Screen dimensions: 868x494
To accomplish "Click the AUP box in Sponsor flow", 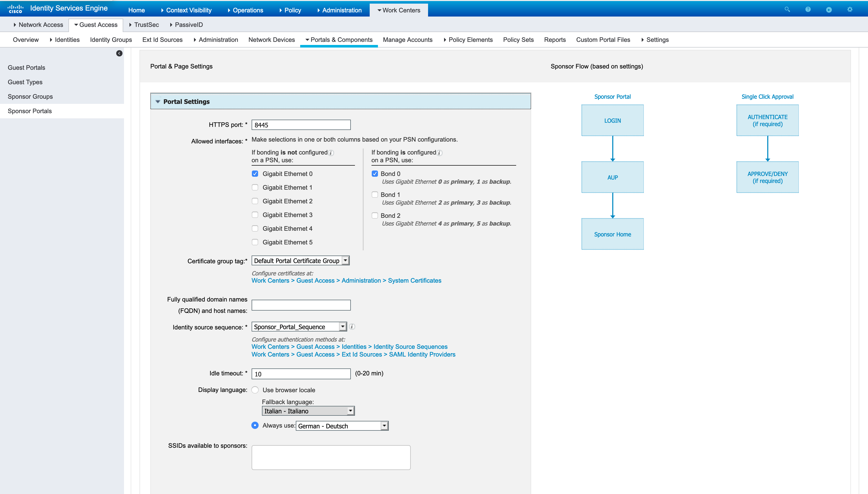I will (x=613, y=177).
